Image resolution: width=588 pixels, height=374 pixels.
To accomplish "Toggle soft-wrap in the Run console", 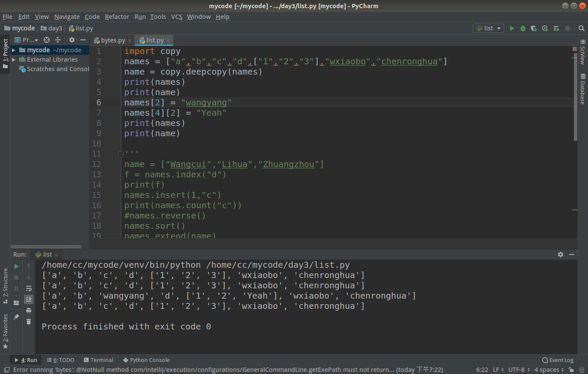I will pos(29,289).
